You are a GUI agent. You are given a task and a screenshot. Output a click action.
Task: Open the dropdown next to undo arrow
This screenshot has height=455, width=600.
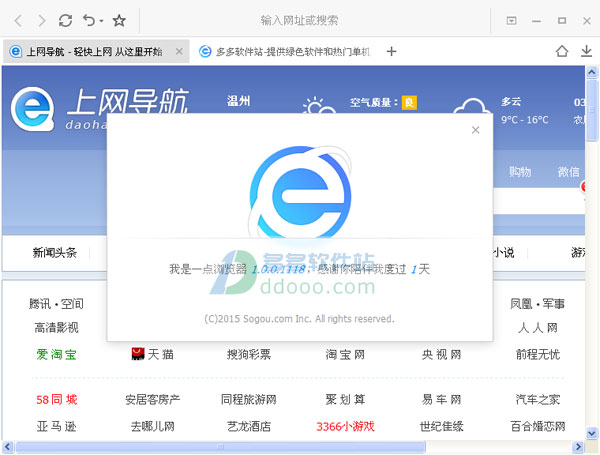[101, 20]
